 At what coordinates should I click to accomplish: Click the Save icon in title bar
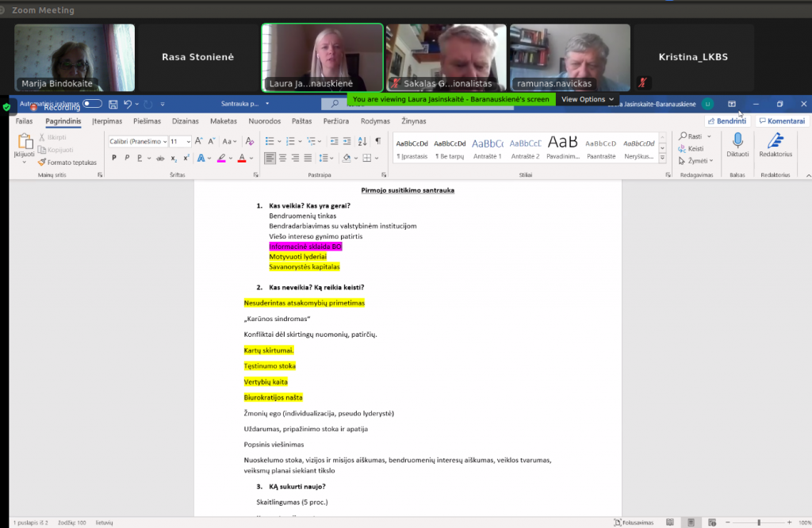point(113,104)
